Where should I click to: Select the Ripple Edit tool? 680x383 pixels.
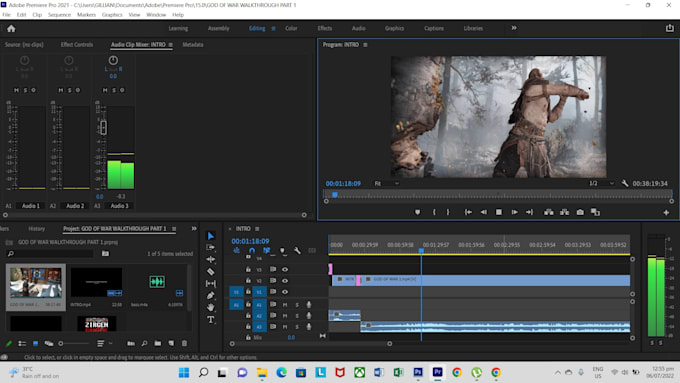211,259
